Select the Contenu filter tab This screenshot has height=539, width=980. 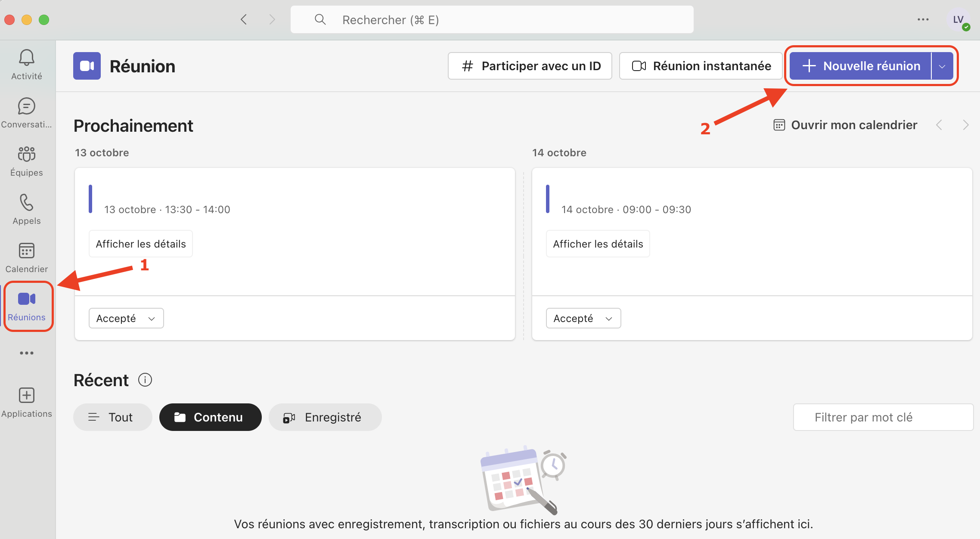(x=210, y=417)
